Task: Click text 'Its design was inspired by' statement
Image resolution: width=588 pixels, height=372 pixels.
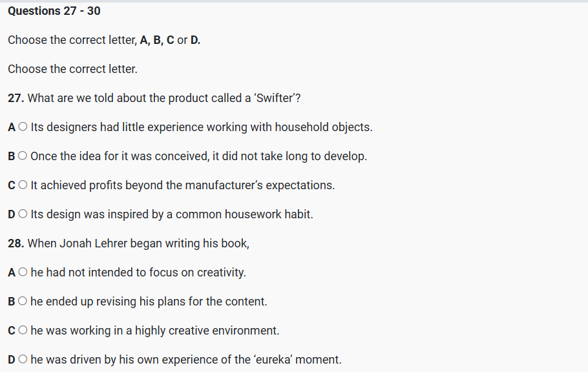Action: [172, 214]
